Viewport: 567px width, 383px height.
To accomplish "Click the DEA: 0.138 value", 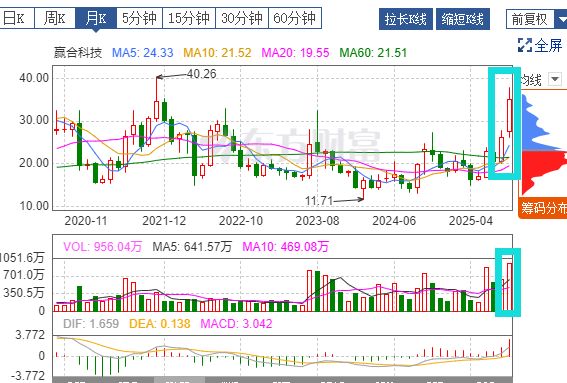I will 159,323.
